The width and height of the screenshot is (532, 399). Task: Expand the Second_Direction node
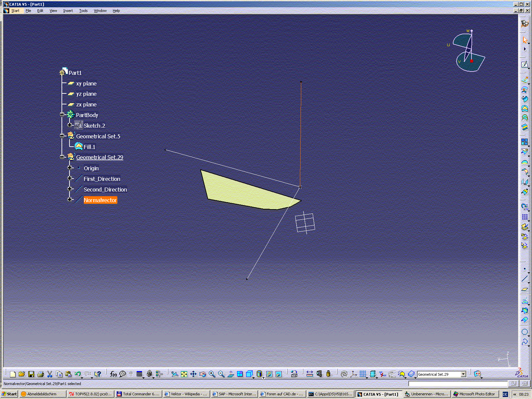[x=69, y=189]
